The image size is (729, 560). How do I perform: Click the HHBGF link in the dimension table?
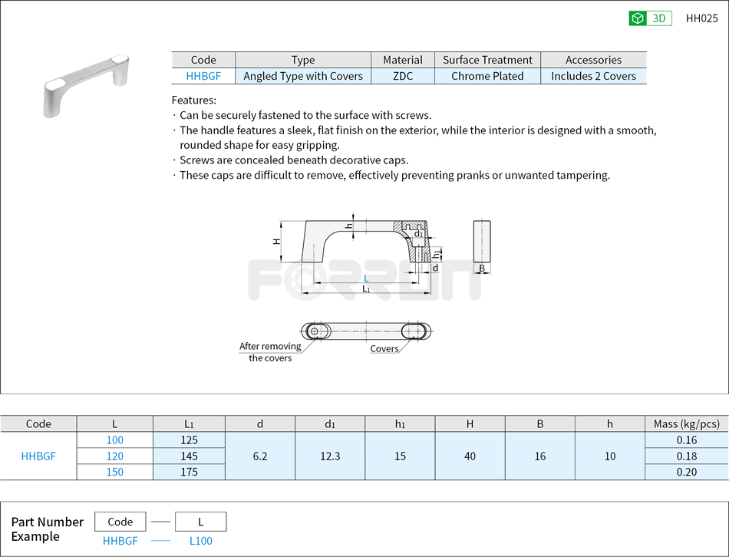38,456
